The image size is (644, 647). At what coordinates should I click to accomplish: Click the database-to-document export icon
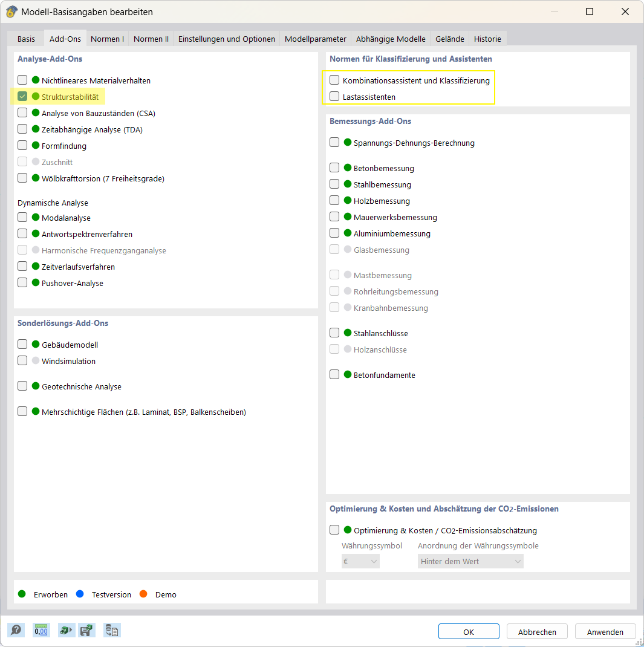coord(112,630)
